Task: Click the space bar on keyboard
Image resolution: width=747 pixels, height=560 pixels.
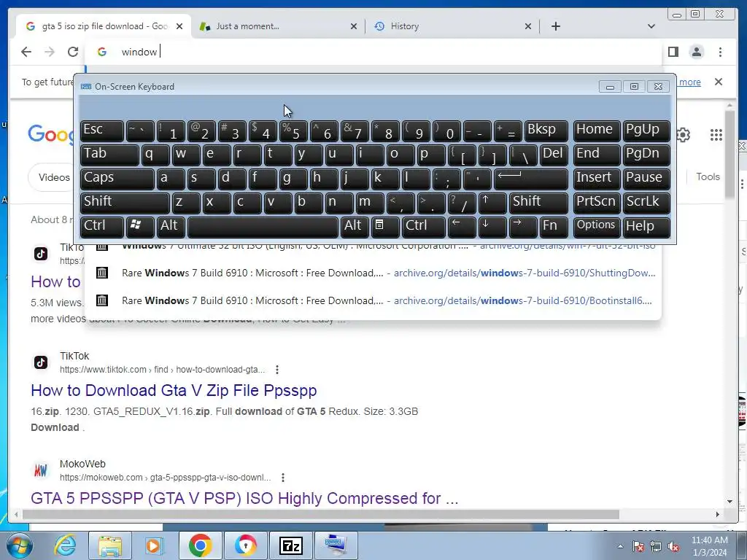Action: click(263, 227)
